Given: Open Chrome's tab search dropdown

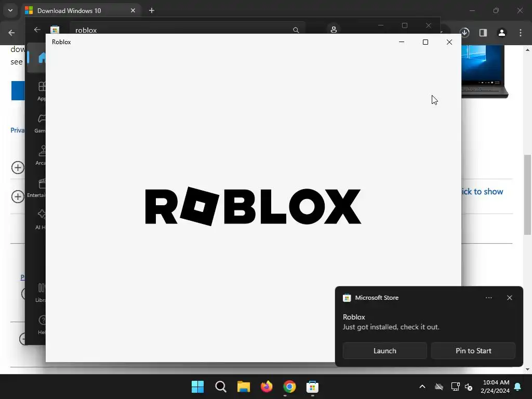Looking at the screenshot, I should click(x=10, y=10).
